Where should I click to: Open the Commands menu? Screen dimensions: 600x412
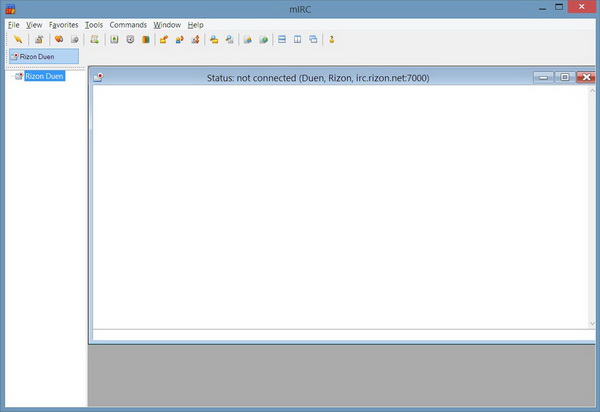(x=128, y=24)
